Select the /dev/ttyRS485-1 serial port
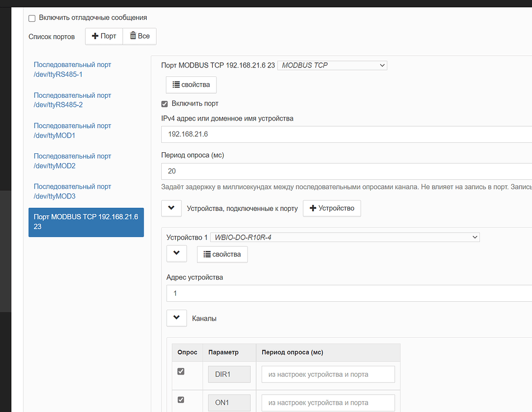532x412 pixels. 72,69
